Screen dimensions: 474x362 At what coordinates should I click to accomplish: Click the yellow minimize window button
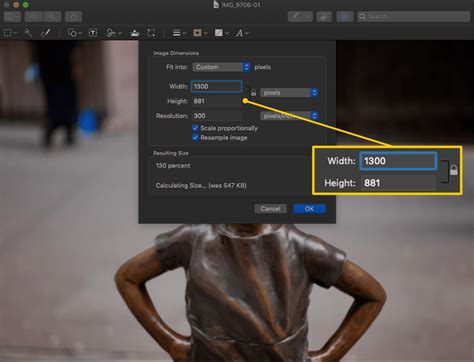(15, 5)
